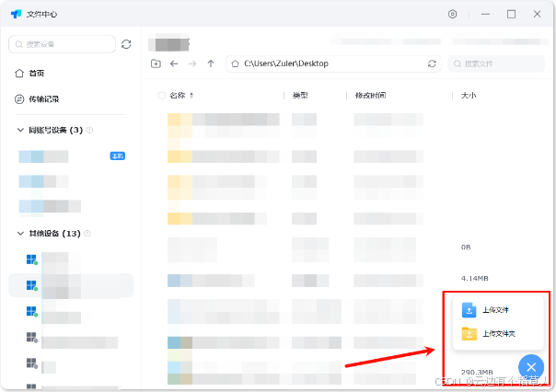Open 传输记录 transfer records

37,99
